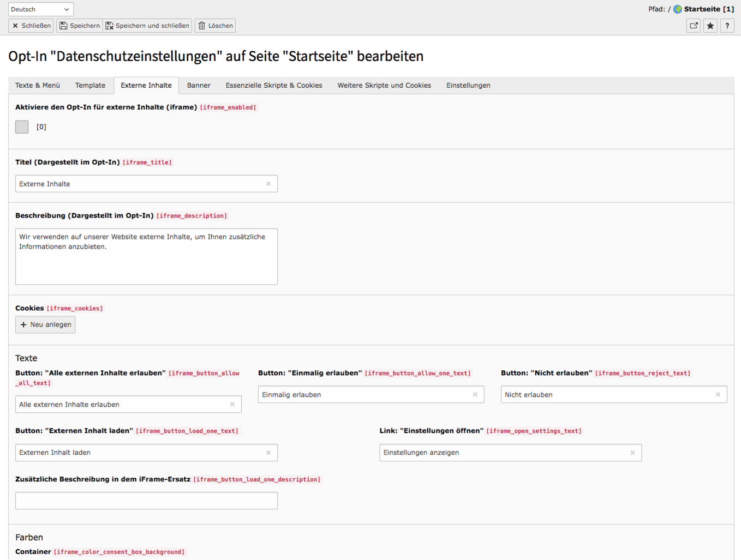Clear 'Einmalig erlauben' text via x icon
The width and height of the screenshot is (741, 560).
[475, 394]
